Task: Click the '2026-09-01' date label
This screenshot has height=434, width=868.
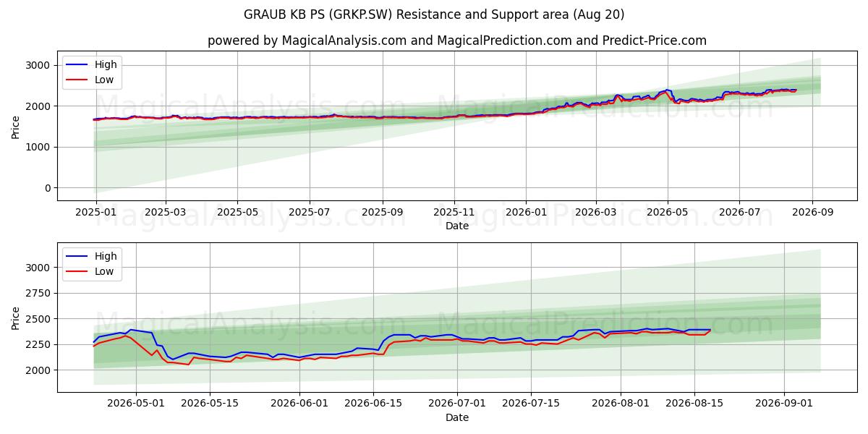Action: click(784, 404)
